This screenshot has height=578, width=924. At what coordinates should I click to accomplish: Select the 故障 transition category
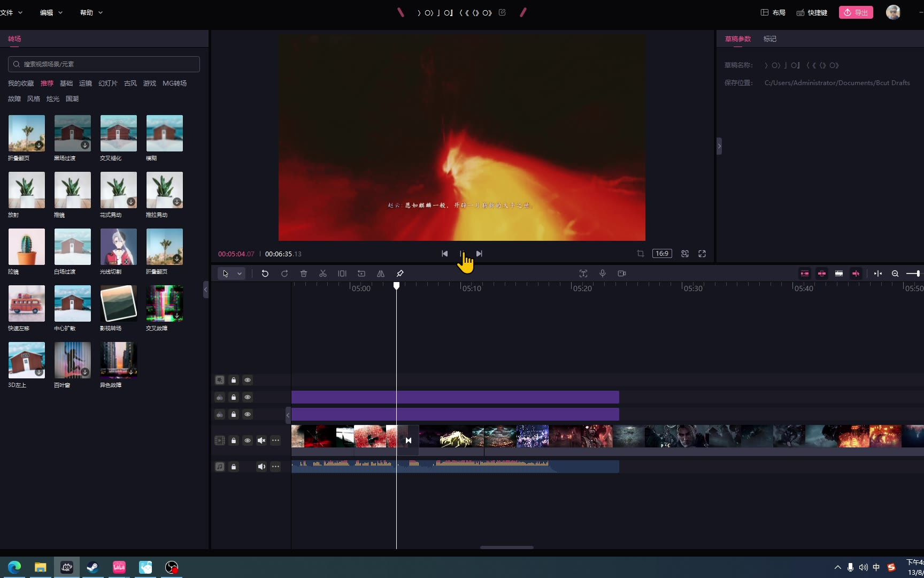[14, 99]
